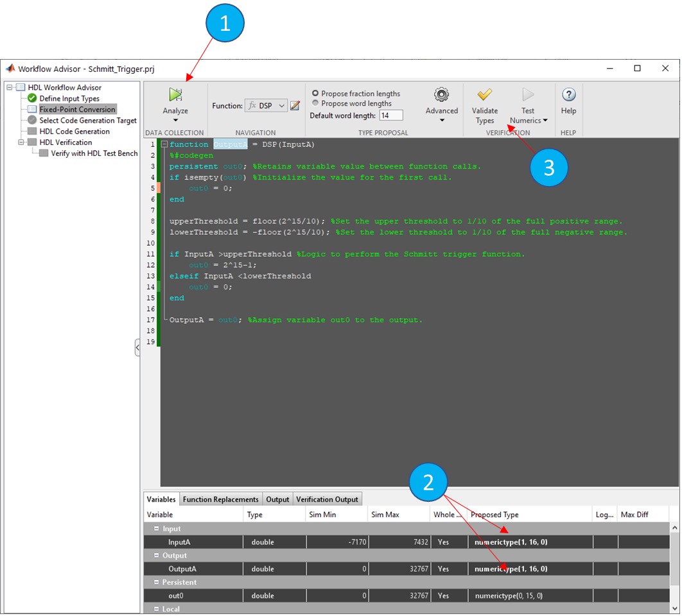The width and height of the screenshot is (682, 616).
Task: Select Propose fraction lengths option
Action: [x=315, y=94]
